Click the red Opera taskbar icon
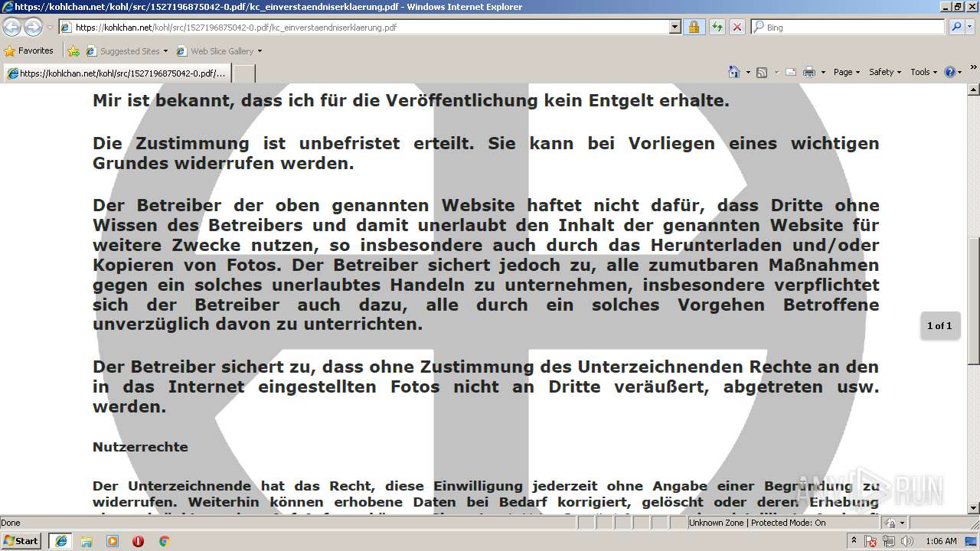Image resolution: width=980 pixels, height=551 pixels. pos(139,541)
